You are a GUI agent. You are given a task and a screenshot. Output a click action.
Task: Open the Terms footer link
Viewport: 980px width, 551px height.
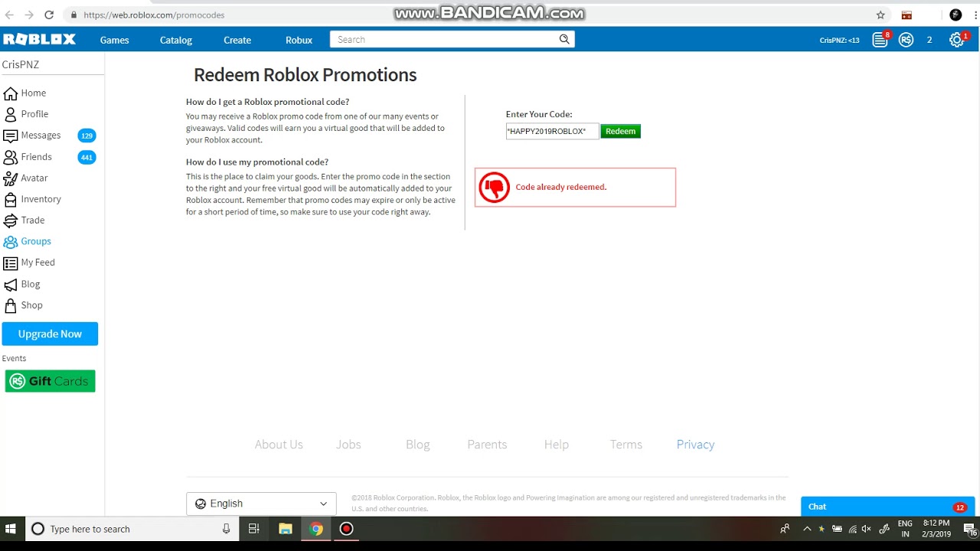pyautogui.click(x=626, y=445)
